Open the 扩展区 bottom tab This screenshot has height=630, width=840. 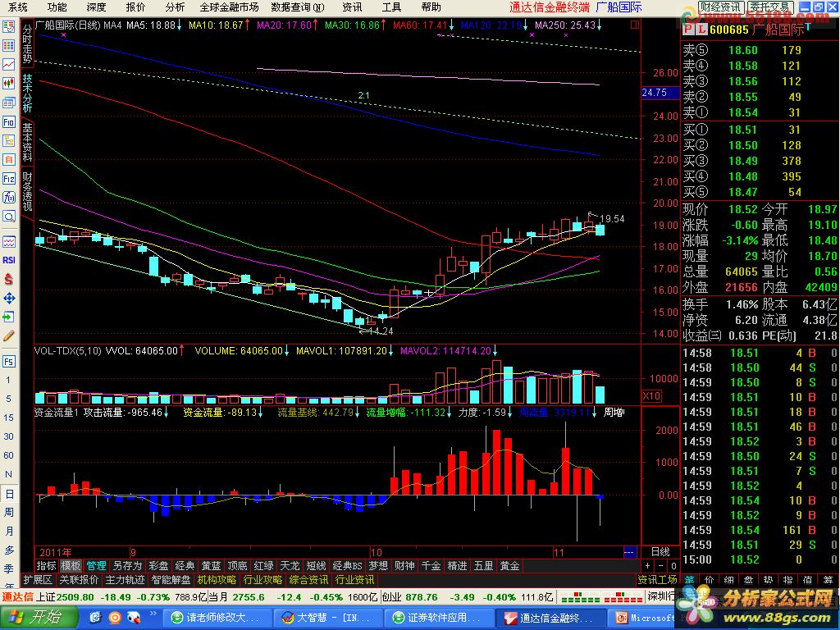[38, 580]
